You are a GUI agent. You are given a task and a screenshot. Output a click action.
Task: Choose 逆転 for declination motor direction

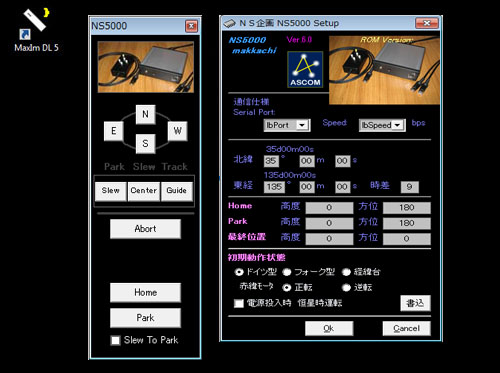click(346, 287)
